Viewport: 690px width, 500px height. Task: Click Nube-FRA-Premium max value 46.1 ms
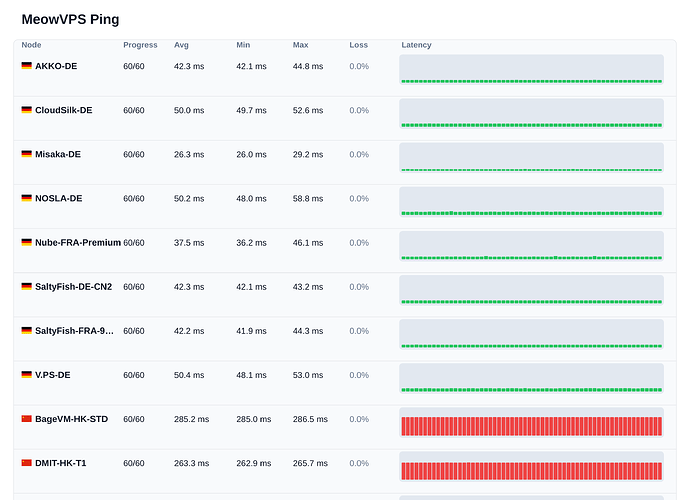click(x=308, y=243)
